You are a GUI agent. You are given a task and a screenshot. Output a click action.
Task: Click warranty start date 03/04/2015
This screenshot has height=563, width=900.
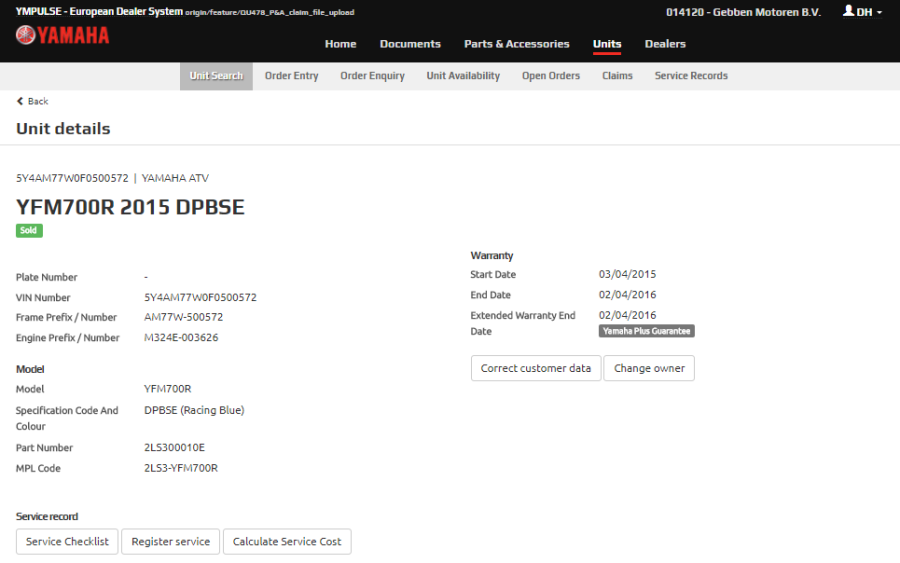point(627,274)
